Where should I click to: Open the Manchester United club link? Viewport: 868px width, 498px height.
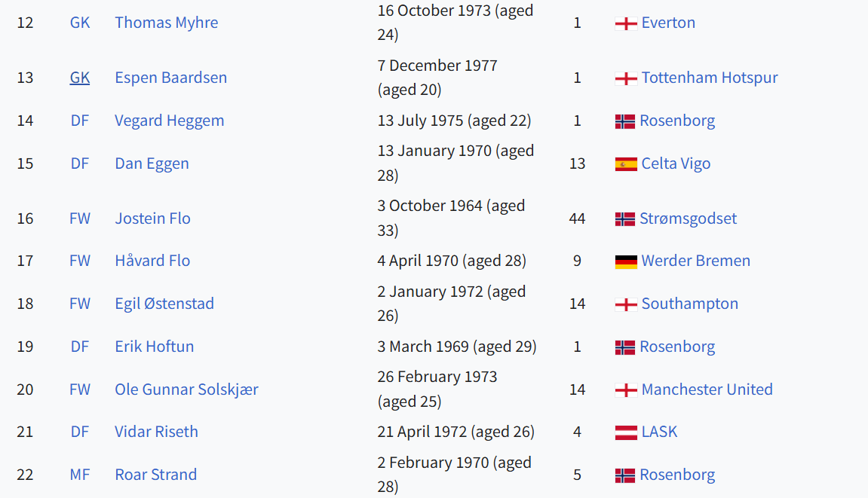point(707,390)
